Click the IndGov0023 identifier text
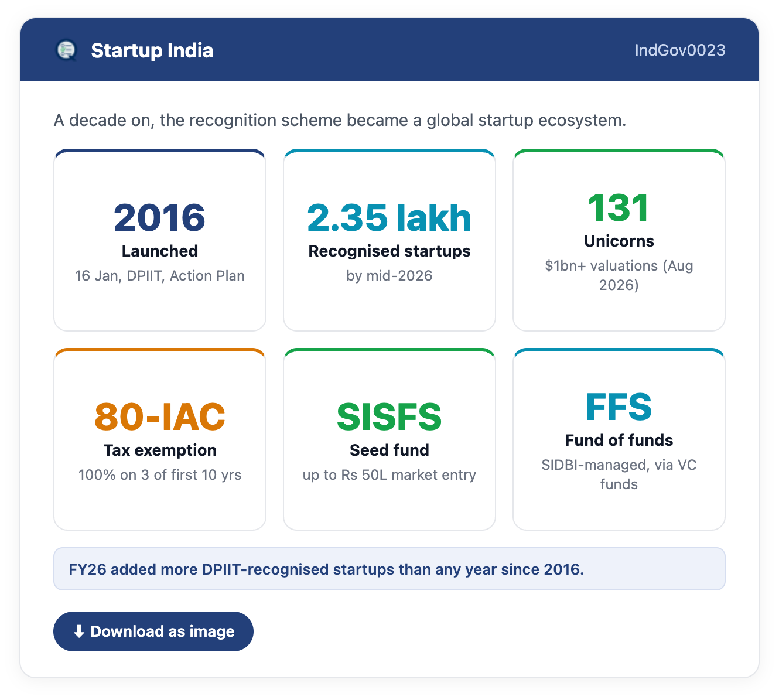 [680, 50]
